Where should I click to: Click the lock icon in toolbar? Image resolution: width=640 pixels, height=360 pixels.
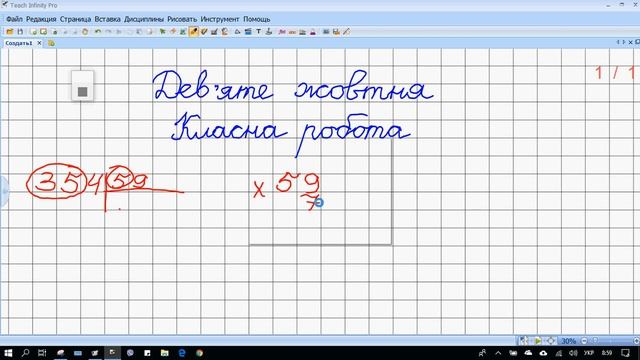tap(55, 31)
